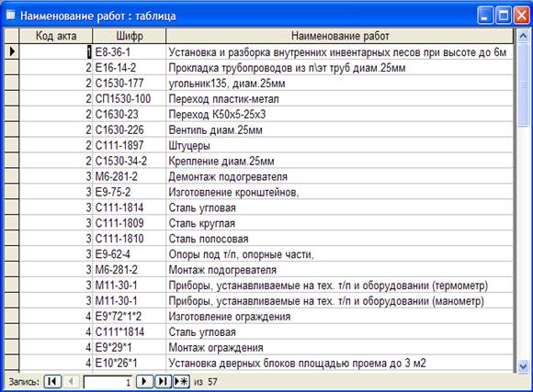
Task: Create new record with asterisk button
Action: pos(181,381)
